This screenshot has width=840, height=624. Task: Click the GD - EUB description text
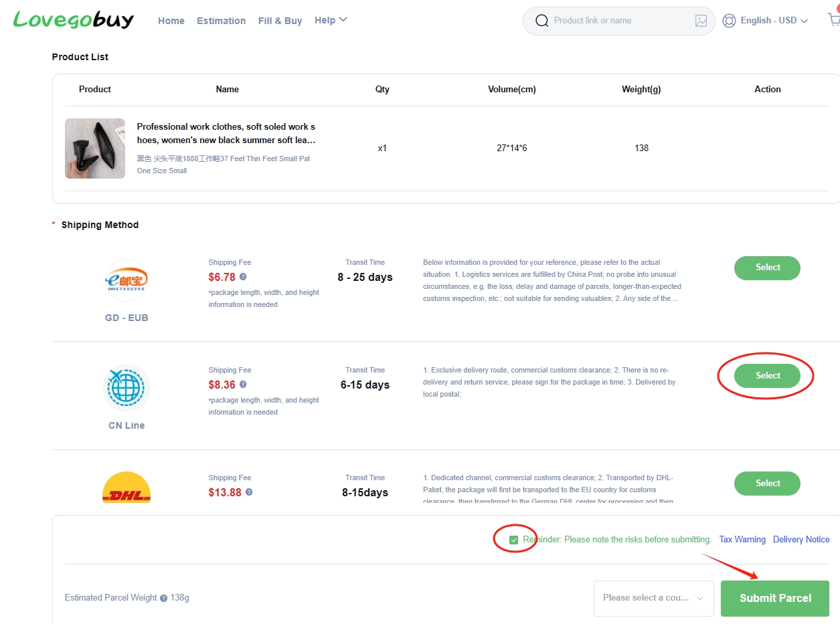point(552,280)
